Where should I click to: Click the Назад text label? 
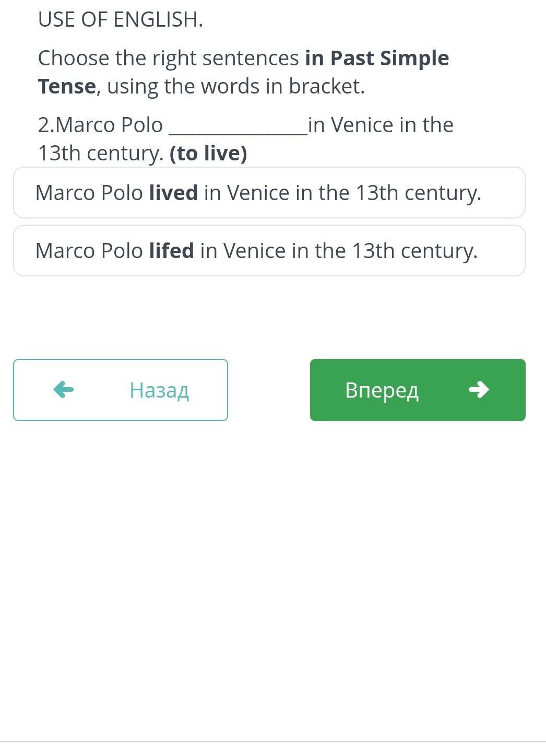(x=159, y=390)
